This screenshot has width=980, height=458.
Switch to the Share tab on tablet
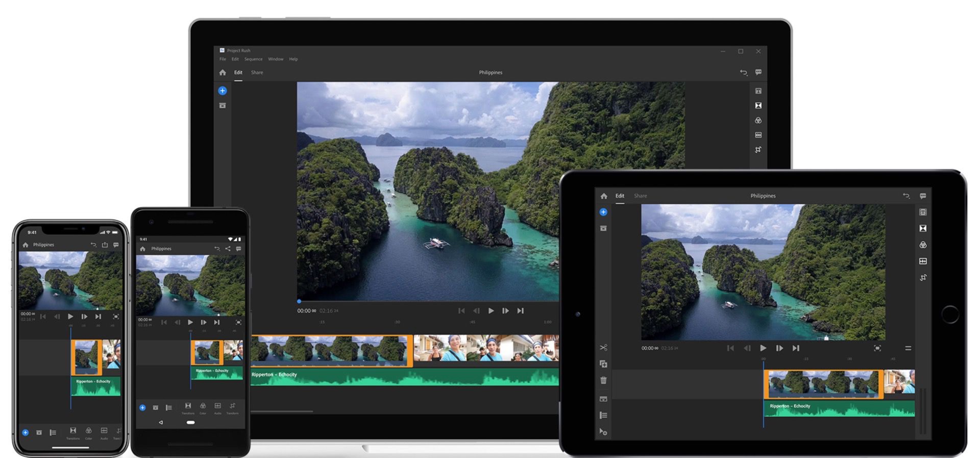click(x=640, y=196)
